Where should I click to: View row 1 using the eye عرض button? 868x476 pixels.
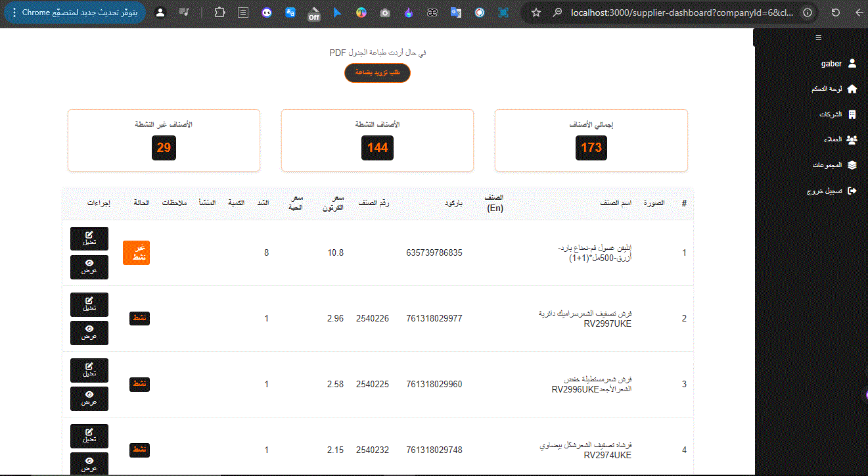(x=89, y=267)
